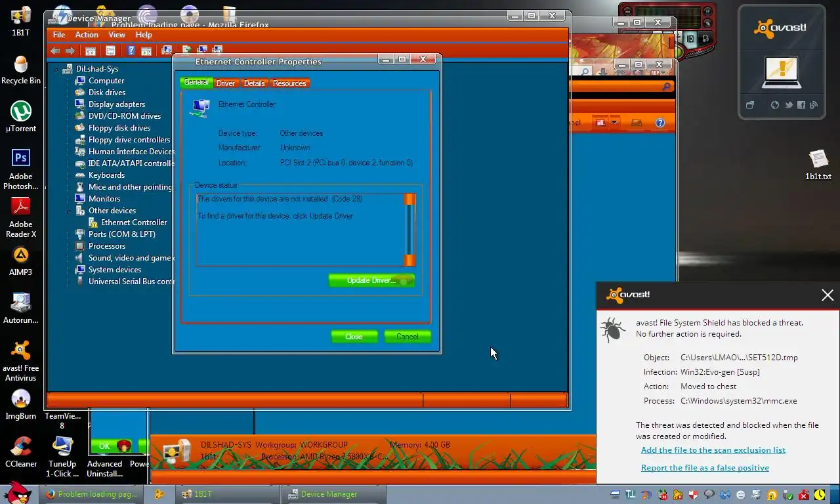Open the 1b1t.txt file on desktop
Image resolution: width=840 pixels, height=504 pixels.
[x=818, y=165]
